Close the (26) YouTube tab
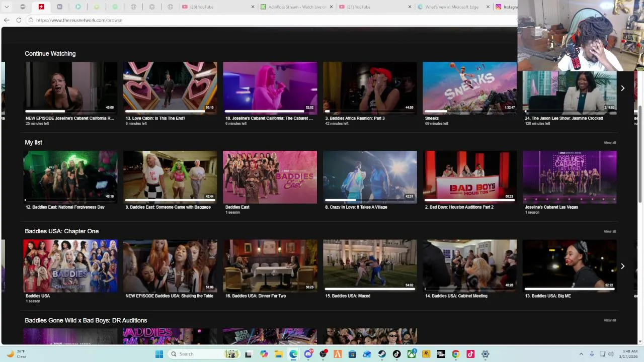644x362 pixels. click(x=253, y=7)
